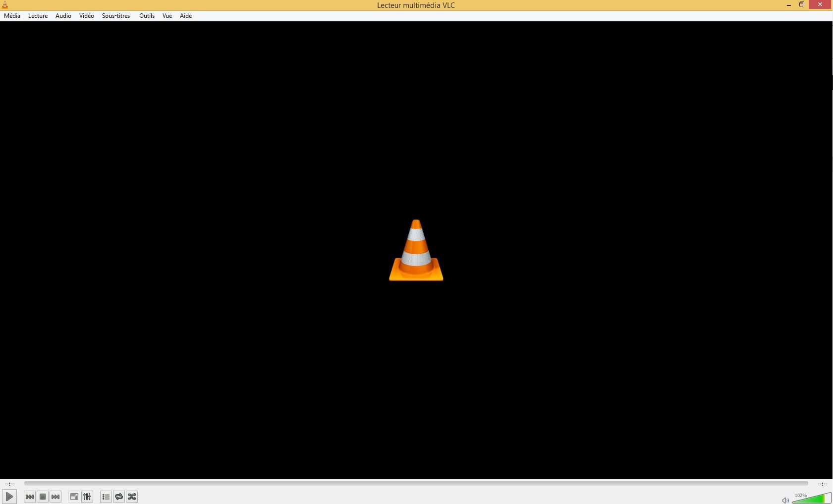833x504 pixels.
Task: Skip to next media track
Action: pyautogui.click(x=56, y=497)
